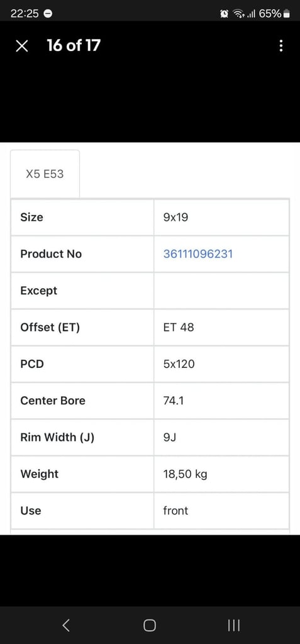Tap the alarm icon in status bar
The height and width of the screenshot is (644, 300).
pos(225,14)
